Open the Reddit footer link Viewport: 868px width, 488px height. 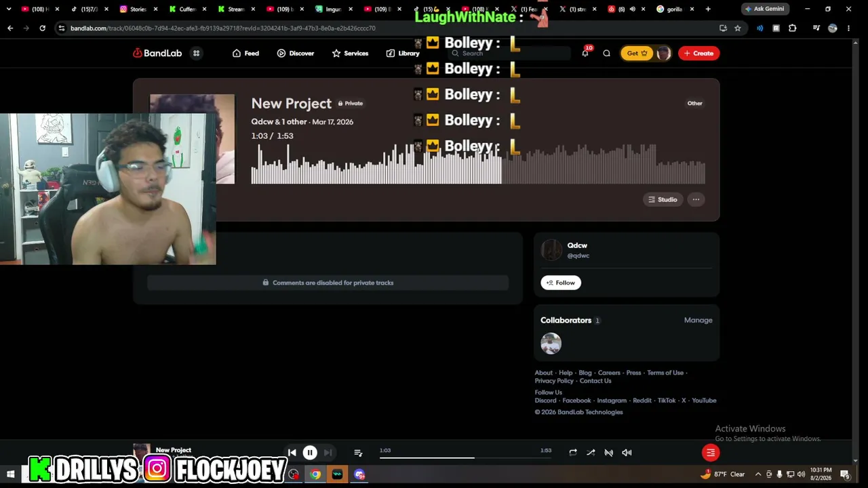pyautogui.click(x=642, y=401)
